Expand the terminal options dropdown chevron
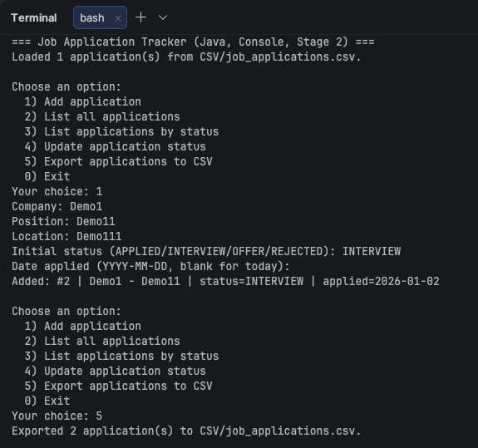This screenshot has width=478, height=448. pyautogui.click(x=163, y=17)
